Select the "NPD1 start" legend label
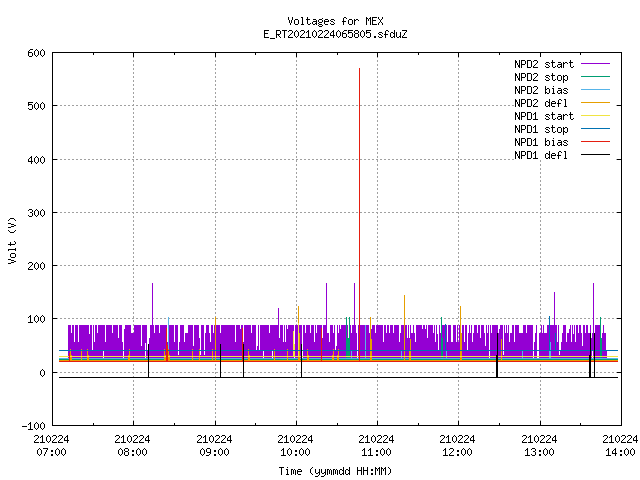The image size is (640, 480). [x=544, y=116]
